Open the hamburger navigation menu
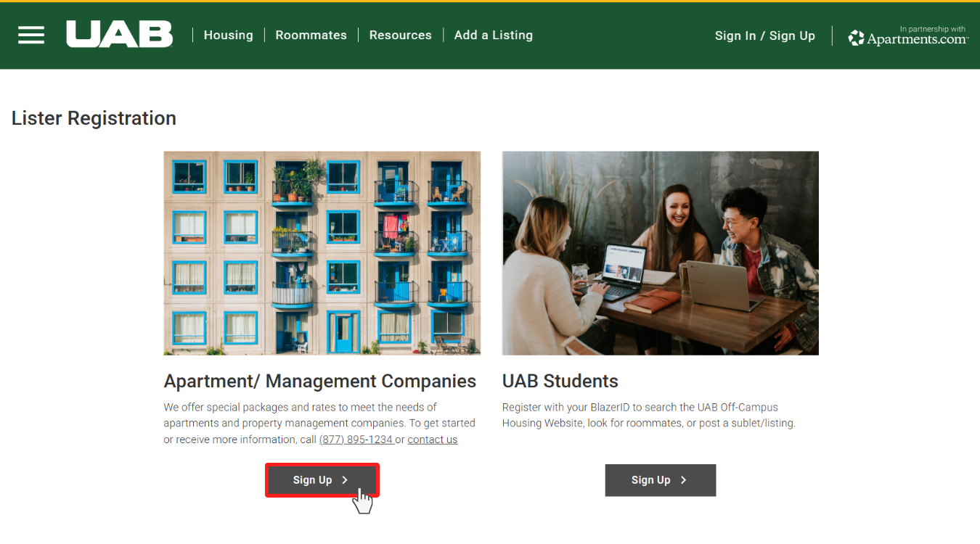The height and width of the screenshot is (544, 980). coord(30,34)
